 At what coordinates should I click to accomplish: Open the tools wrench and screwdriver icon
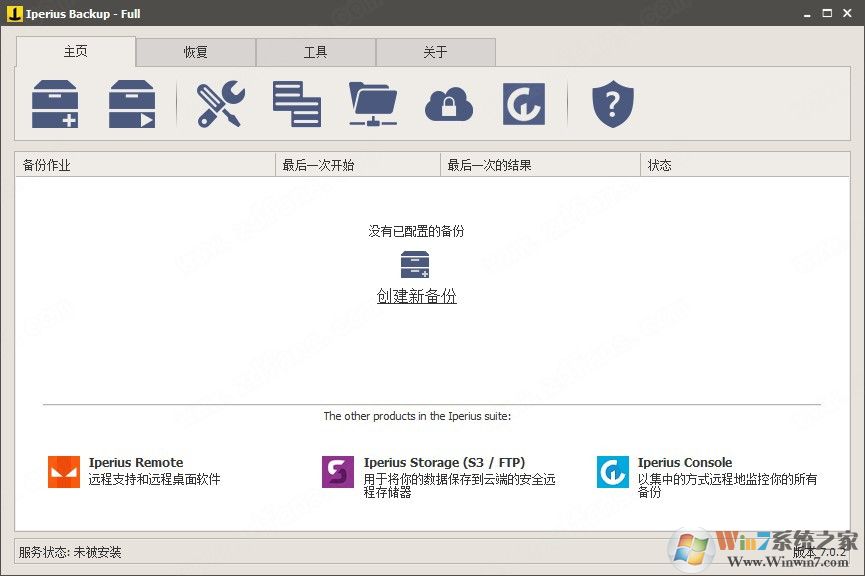pyautogui.click(x=220, y=103)
